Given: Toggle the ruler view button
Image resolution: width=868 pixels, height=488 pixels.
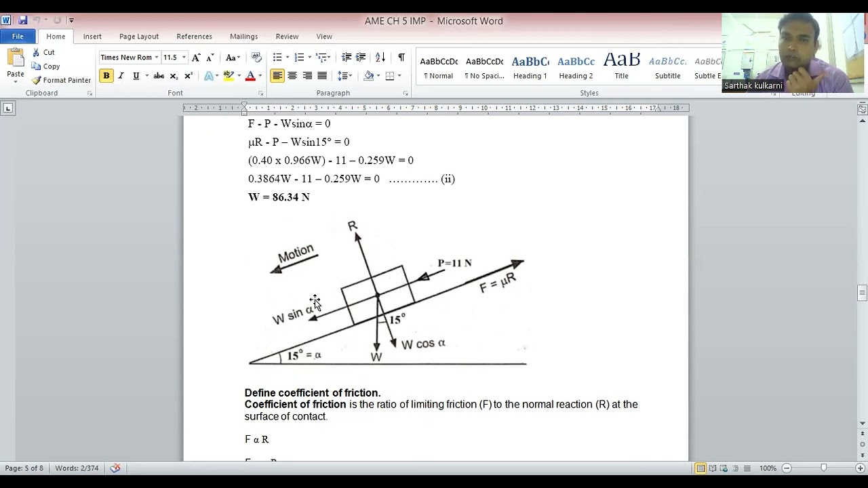Looking at the screenshot, I should [x=863, y=109].
